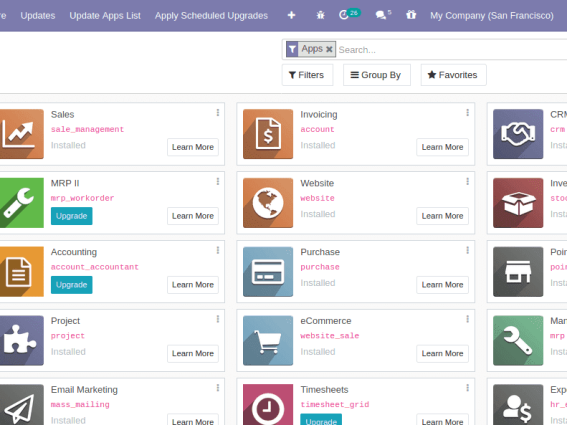Click the Email Marketing paper plane icon

point(21,405)
